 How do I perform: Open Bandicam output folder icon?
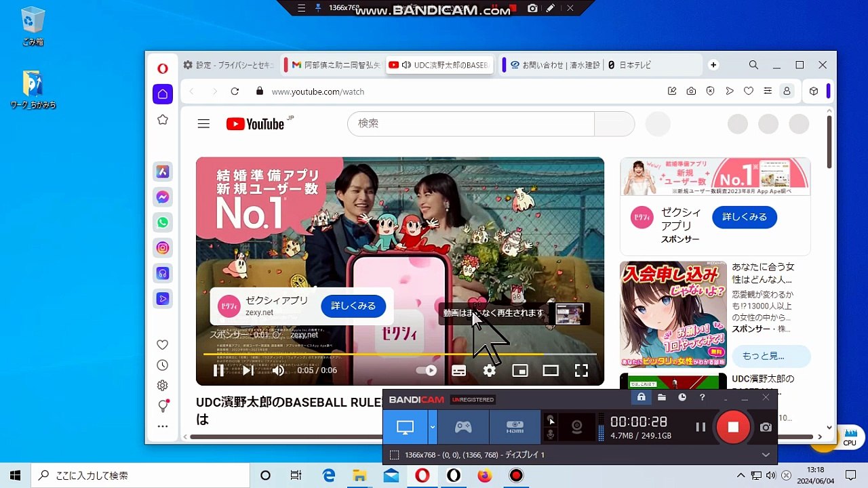pyautogui.click(x=661, y=398)
